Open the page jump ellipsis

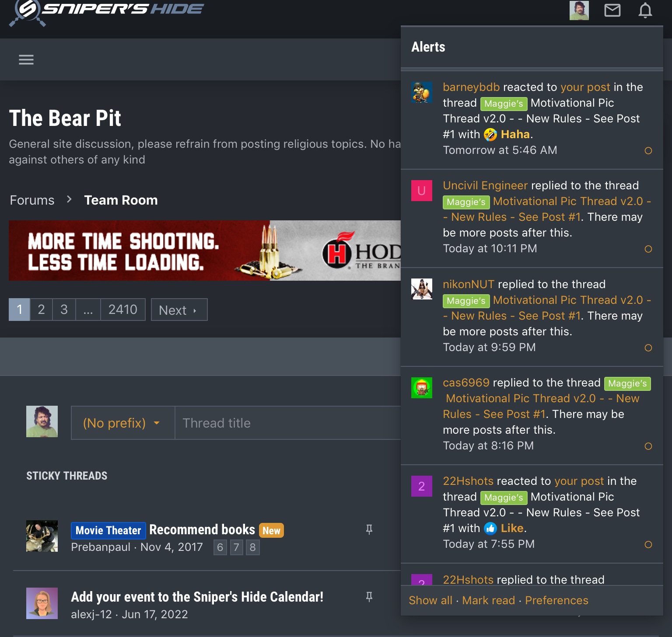click(x=88, y=310)
